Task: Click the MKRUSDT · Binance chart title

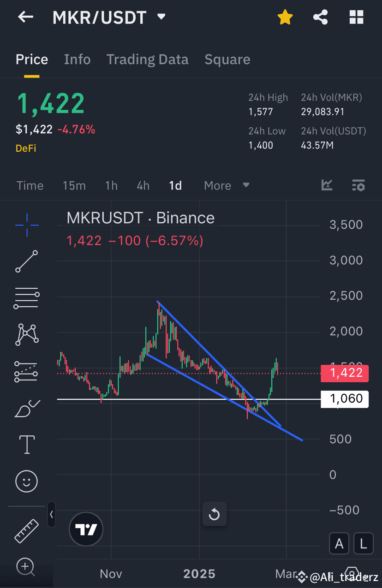Action: [x=141, y=218]
